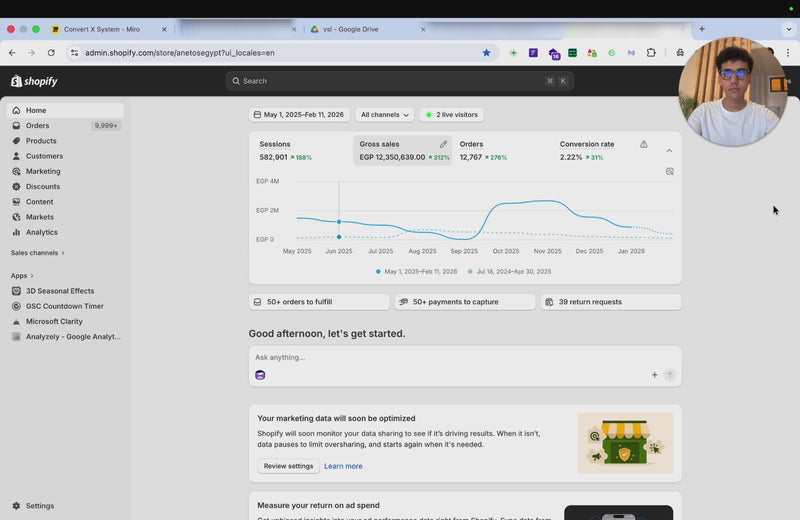This screenshot has width=800, height=520.
Task: Click the pencil edit icon on Gross sales
Action: [x=443, y=144]
